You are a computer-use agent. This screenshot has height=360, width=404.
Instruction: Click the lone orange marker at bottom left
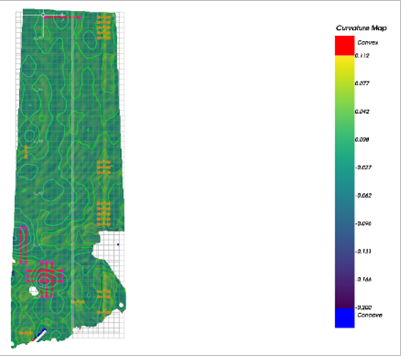[x=26, y=333]
